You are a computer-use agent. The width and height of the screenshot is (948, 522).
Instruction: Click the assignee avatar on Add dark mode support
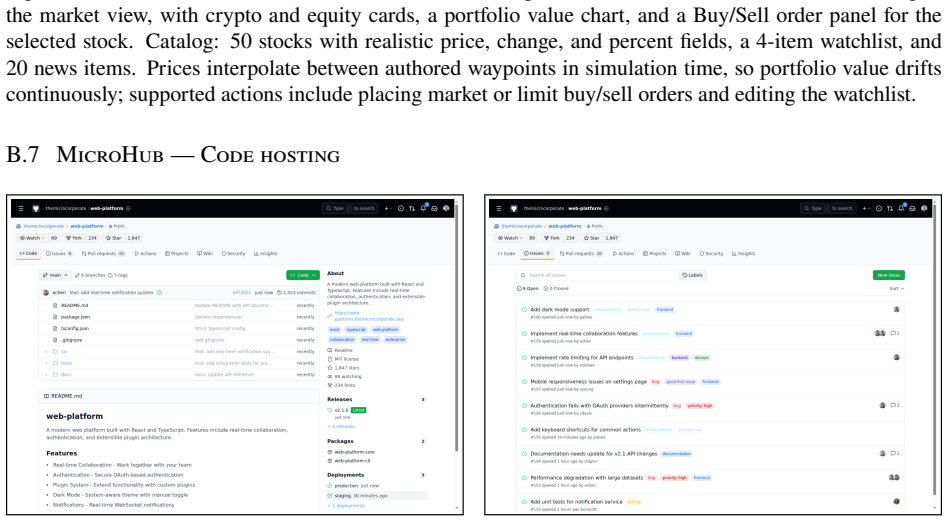tap(897, 309)
